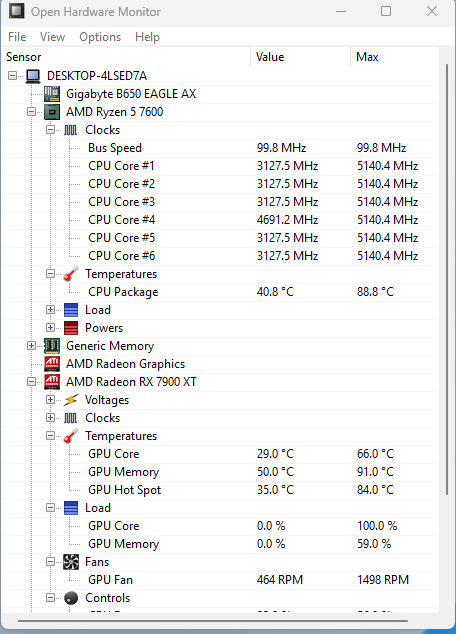456x634 pixels.
Task: Click the Sensor column header
Action: (127, 57)
